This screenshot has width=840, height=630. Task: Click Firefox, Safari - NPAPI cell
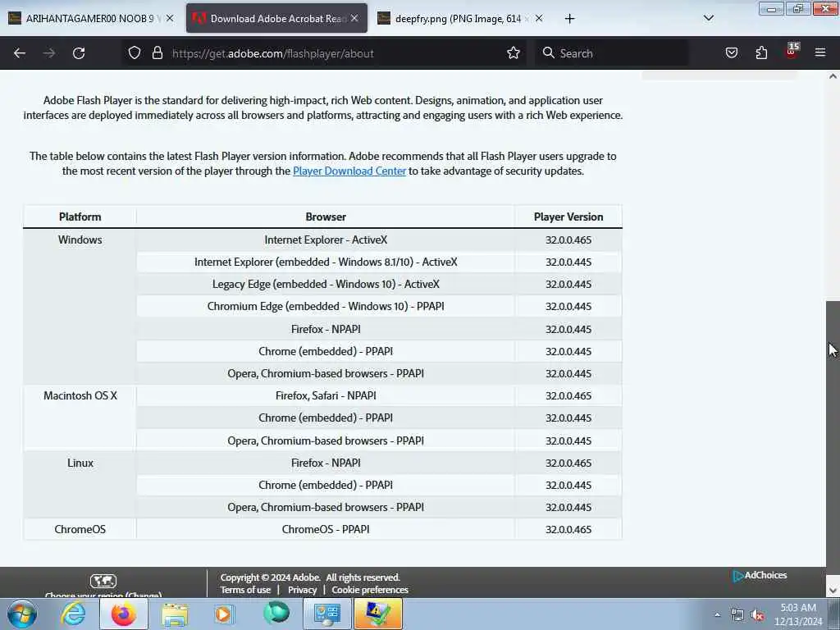[x=326, y=395]
